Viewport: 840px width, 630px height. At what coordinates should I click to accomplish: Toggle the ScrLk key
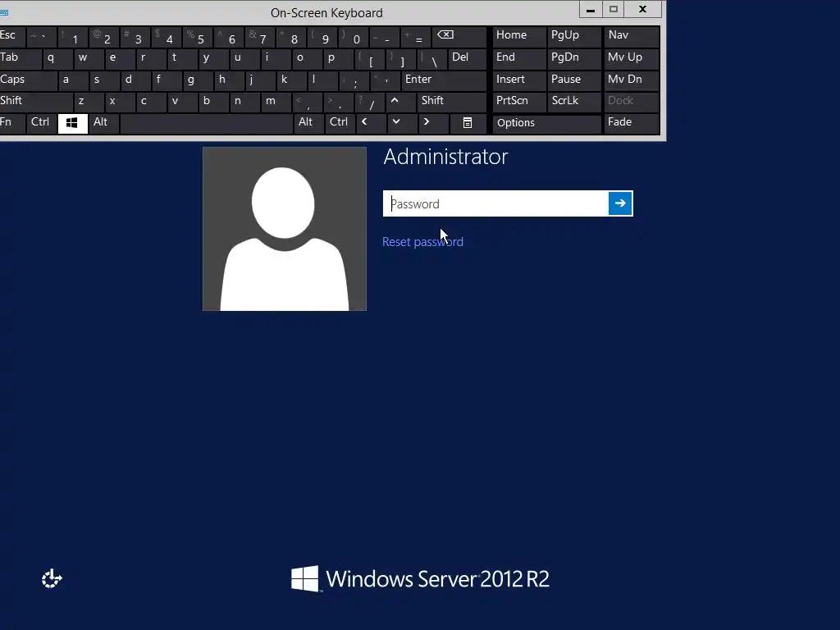573,102
